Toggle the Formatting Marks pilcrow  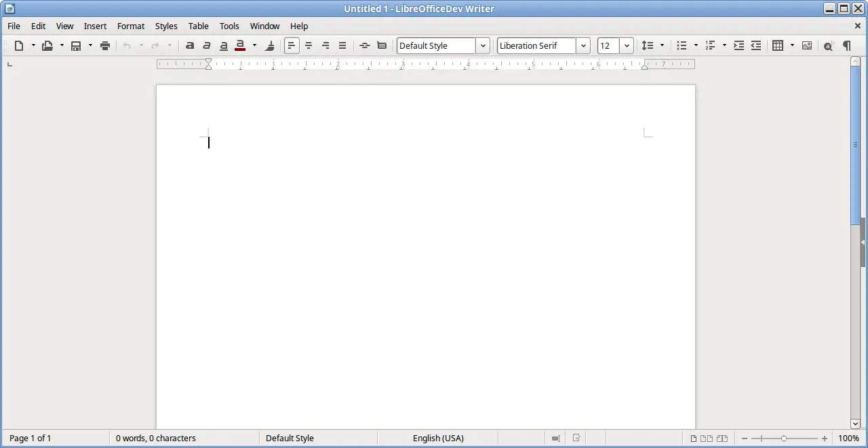pyautogui.click(x=847, y=45)
